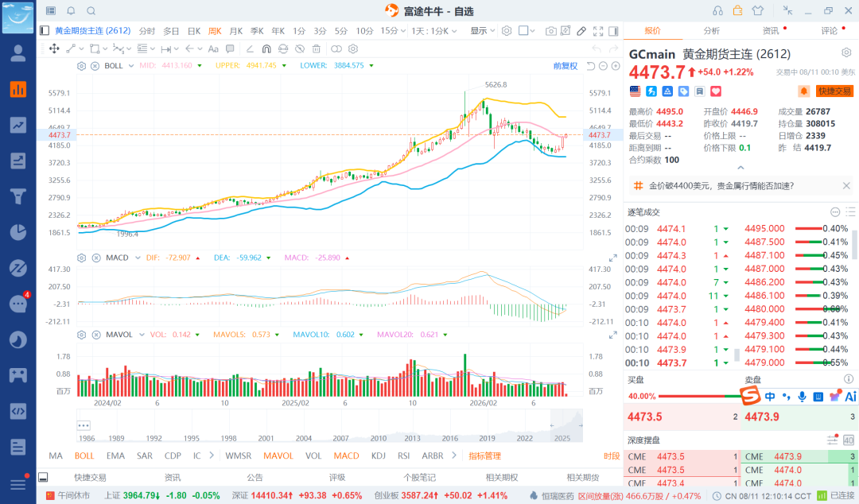Click the headset customer service icon

coord(717,11)
